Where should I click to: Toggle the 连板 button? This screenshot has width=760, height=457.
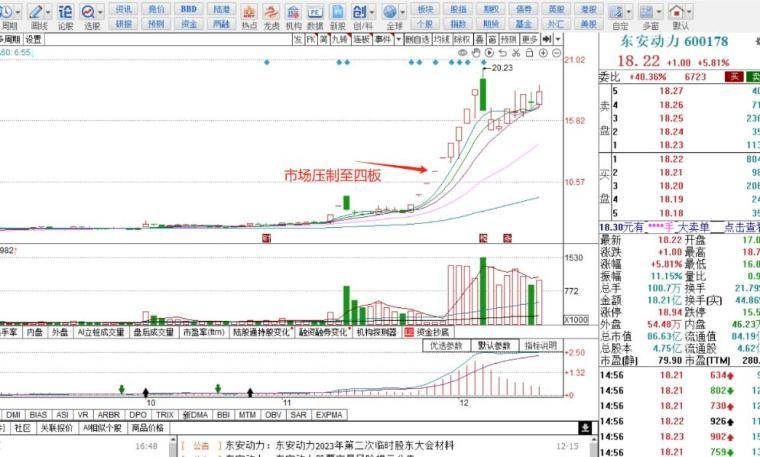[361, 39]
